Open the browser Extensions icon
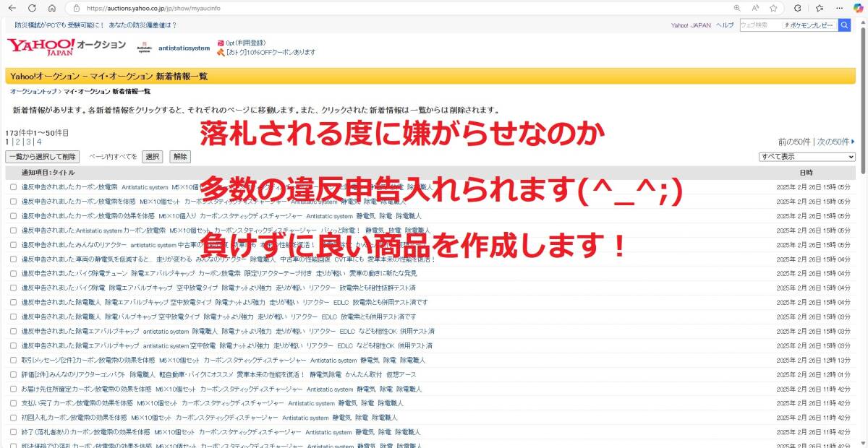The image size is (868, 448). coord(797,8)
